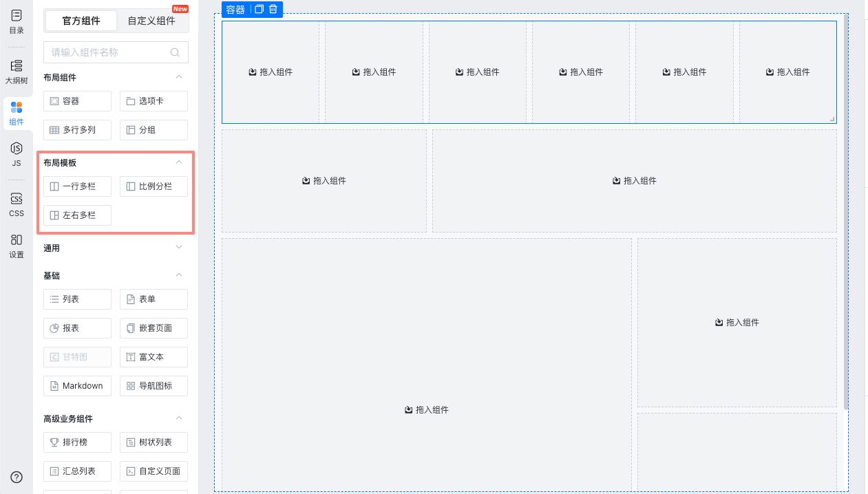Click the component name search field
Screen dimensions: 868x494
(107, 52)
